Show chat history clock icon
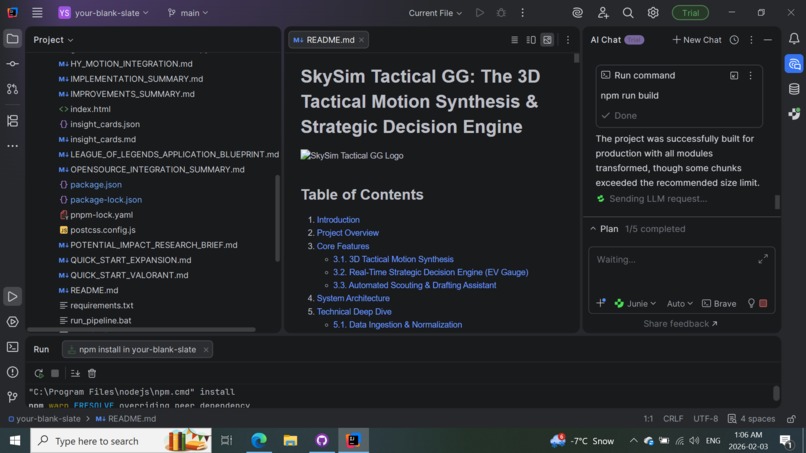Viewport: 806px width, 453px height. tap(734, 40)
